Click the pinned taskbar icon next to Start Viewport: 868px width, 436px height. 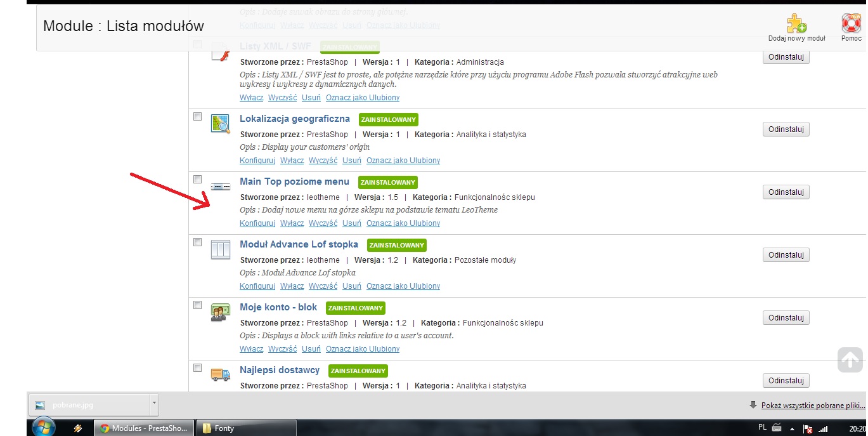coord(78,428)
